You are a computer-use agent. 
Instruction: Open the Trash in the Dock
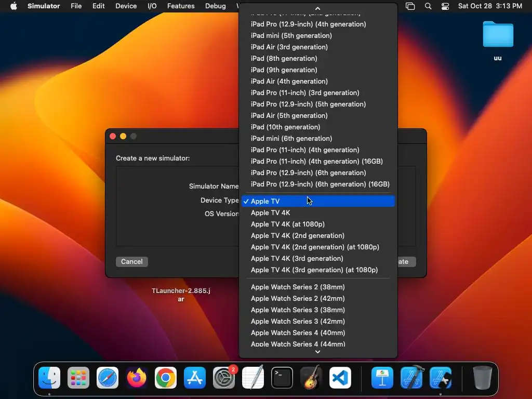click(x=483, y=378)
